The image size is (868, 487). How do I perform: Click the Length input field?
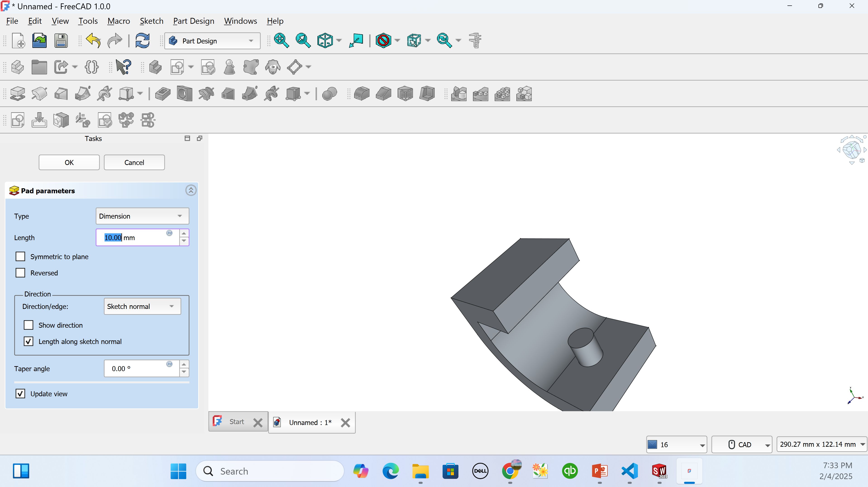(x=138, y=238)
